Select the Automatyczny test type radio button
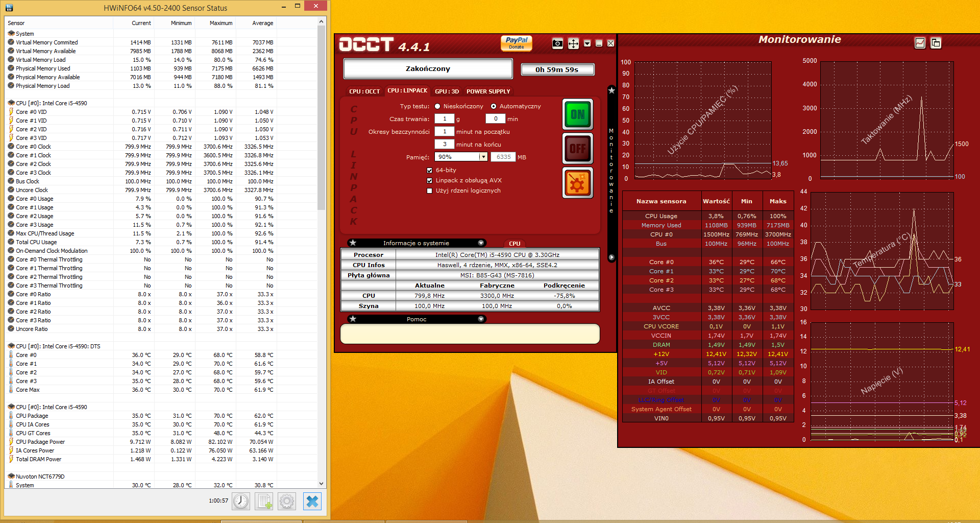 494,106
